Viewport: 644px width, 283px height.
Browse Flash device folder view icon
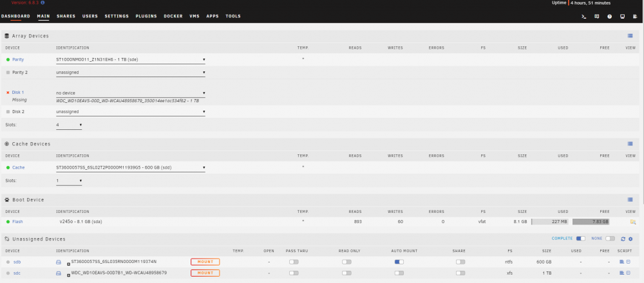click(633, 222)
